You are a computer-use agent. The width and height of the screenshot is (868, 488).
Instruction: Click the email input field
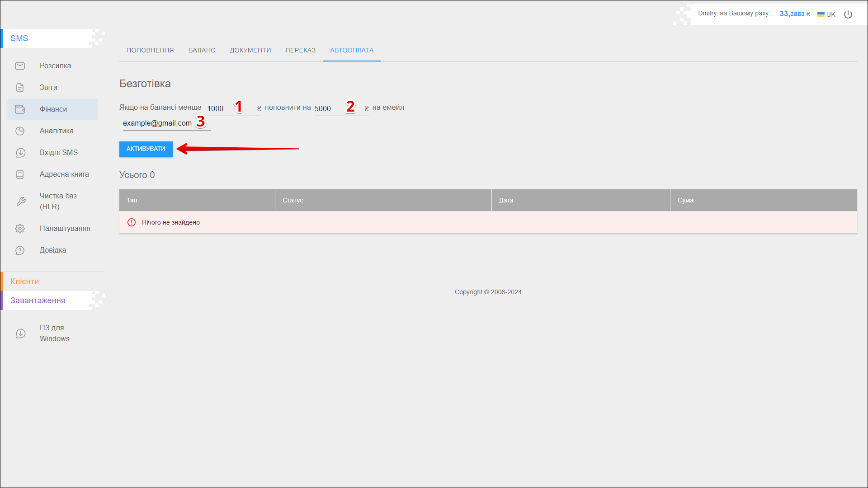(158, 123)
